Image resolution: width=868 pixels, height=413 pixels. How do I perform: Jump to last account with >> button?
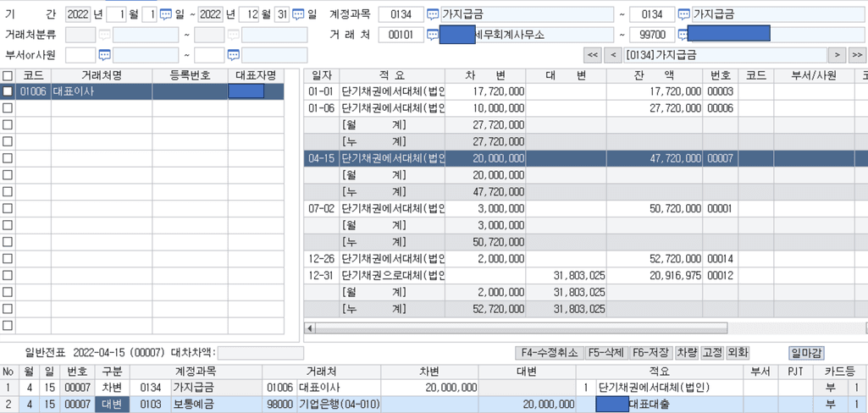pyautogui.click(x=857, y=55)
